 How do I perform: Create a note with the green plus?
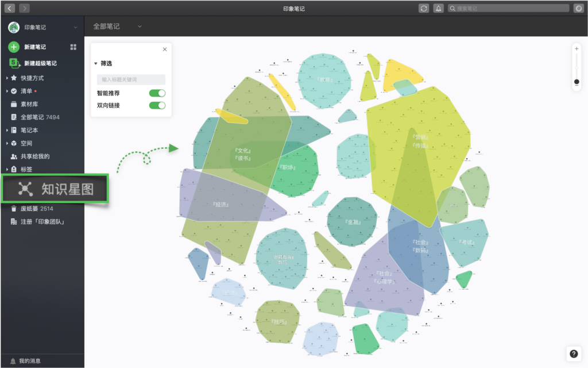coord(14,47)
